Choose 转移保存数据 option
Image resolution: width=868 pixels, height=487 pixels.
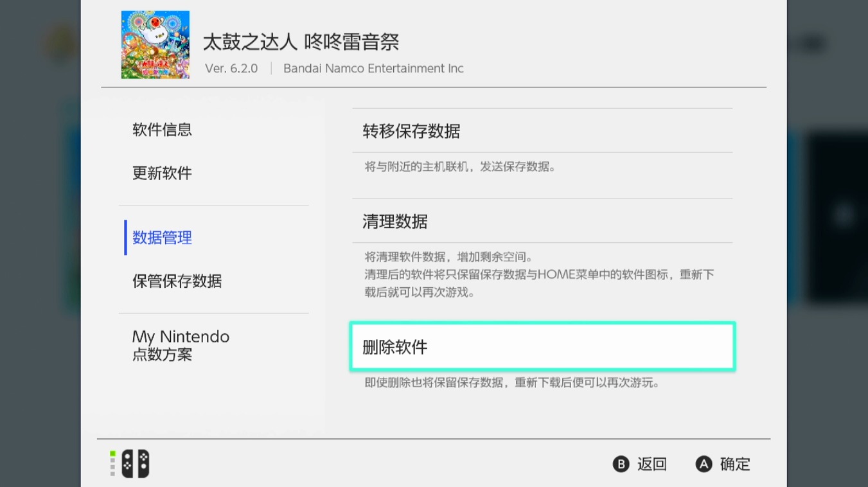[542, 131]
